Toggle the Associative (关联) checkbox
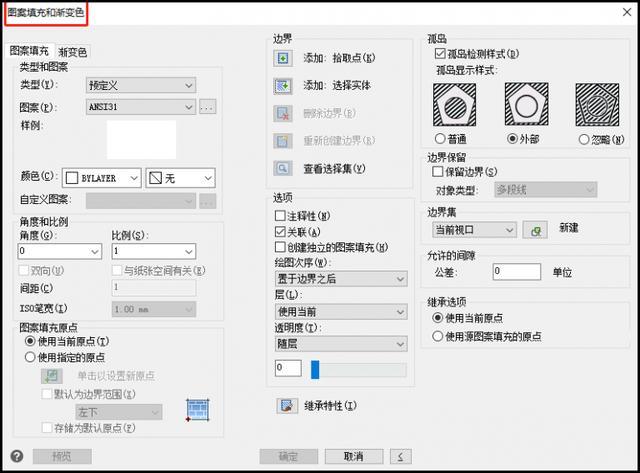 280,231
